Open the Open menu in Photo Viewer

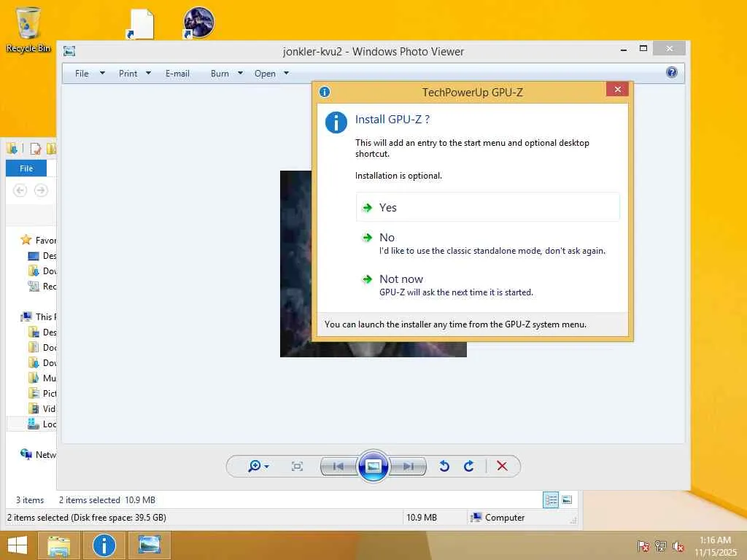[265, 74]
